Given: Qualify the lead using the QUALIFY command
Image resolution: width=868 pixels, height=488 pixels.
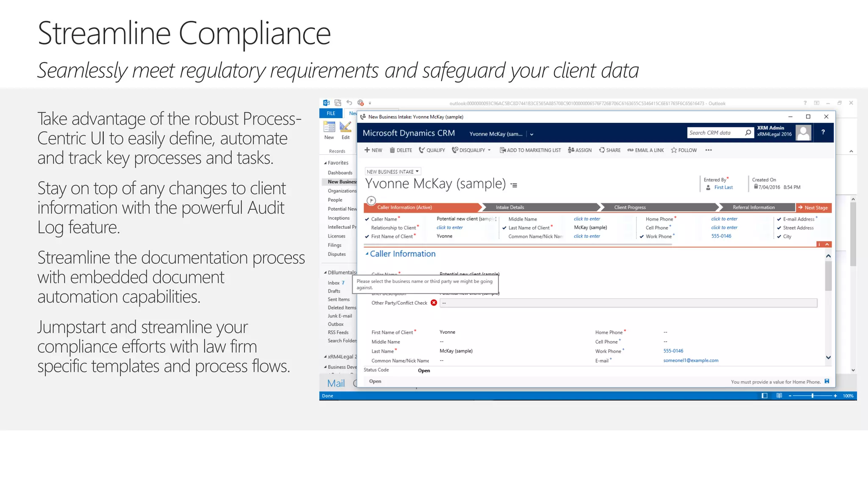Looking at the screenshot, I should (432, 150).
